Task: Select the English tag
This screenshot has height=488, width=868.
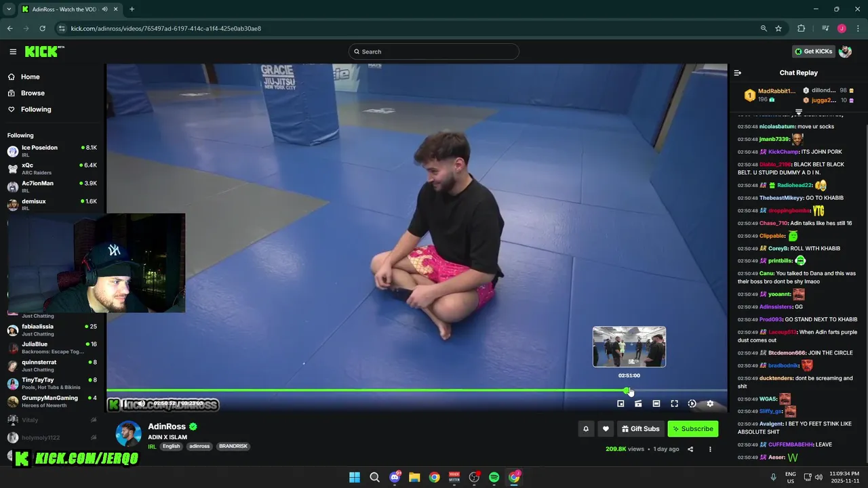Action: click(x=172, y=447)
